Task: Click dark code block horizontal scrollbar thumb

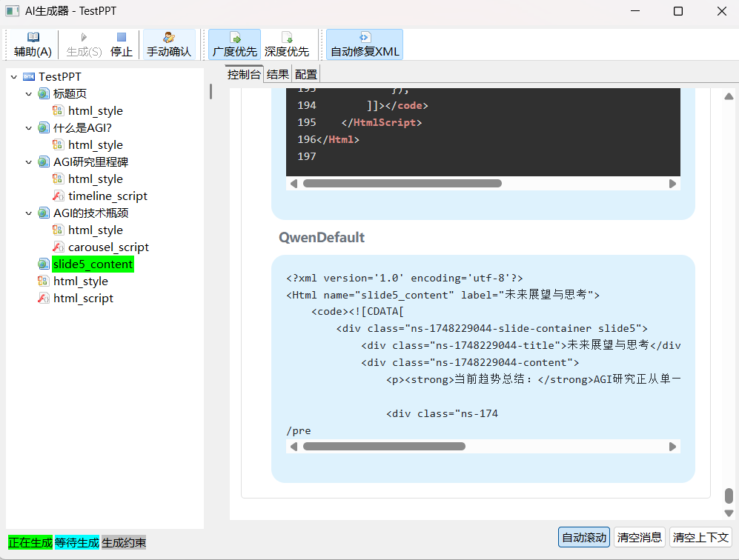Action: [402, 184]
